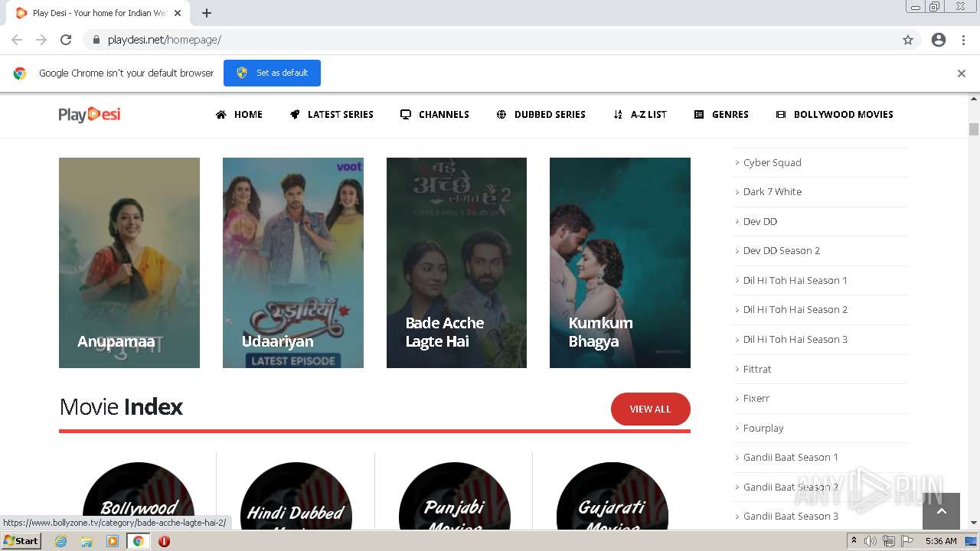
Task: Open Dil Hi Toh Hai Season 1 link
Action: pos(795,280)
